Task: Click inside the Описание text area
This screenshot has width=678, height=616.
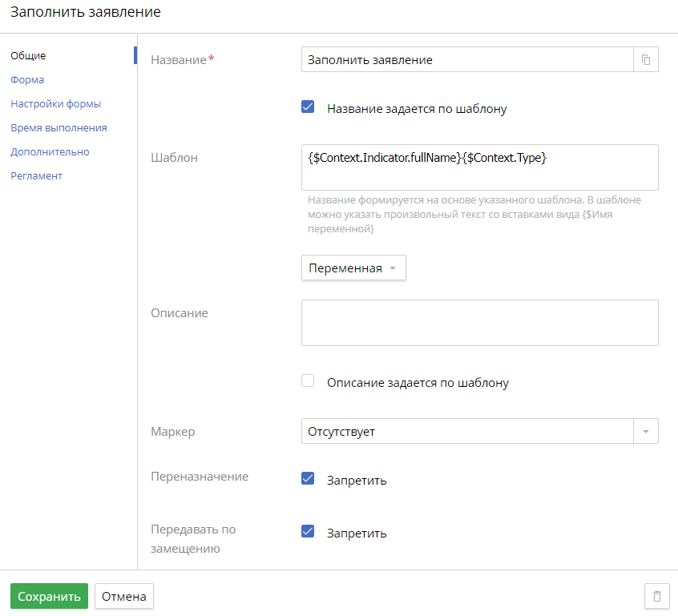Action: pyautogui.click(x=479, y=323)
